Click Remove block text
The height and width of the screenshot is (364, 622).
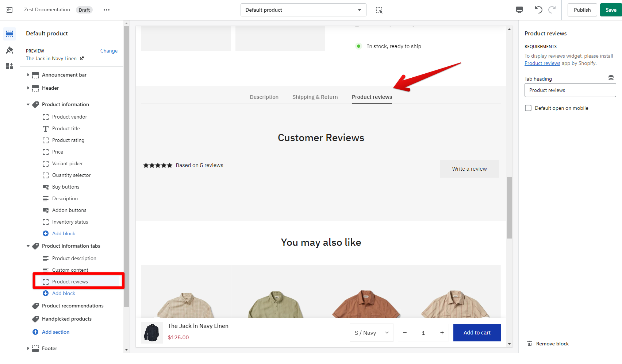click(x=552, y=344)
